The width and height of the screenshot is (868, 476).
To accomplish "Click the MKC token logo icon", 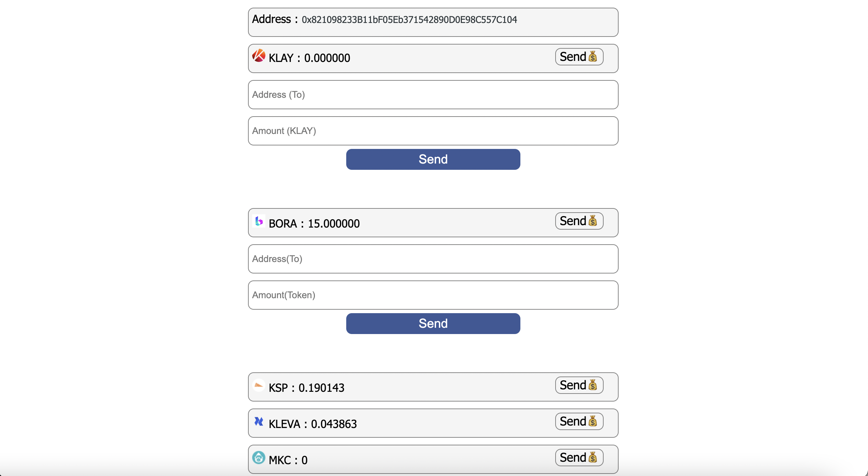I will pyautogui.click(x=258, y=458).
